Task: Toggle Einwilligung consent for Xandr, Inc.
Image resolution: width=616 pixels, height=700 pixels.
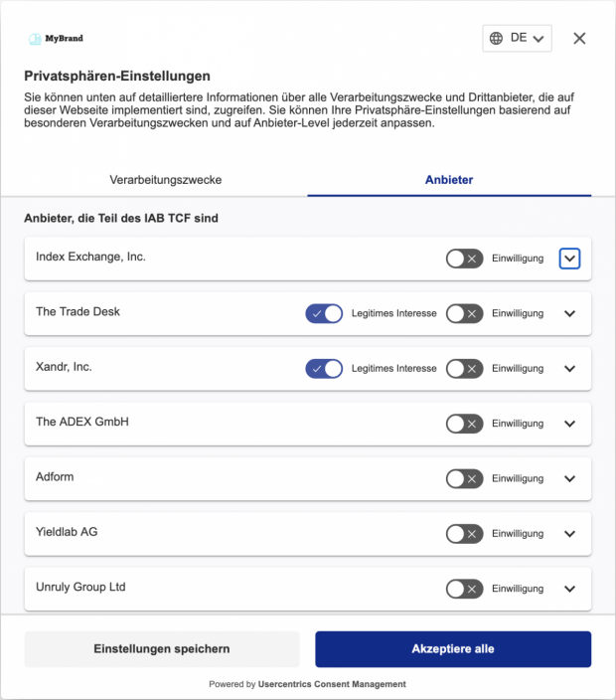Action: click(x=464, y=368)
